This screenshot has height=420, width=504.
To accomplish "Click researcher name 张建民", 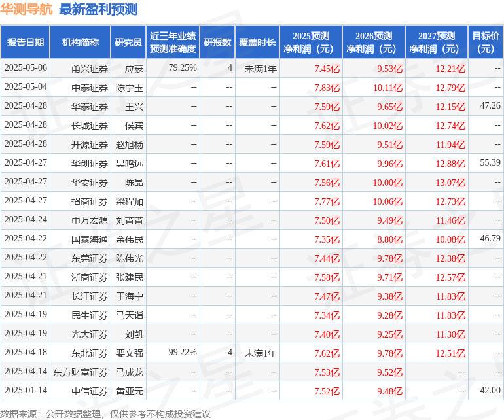I will [130, 277].
